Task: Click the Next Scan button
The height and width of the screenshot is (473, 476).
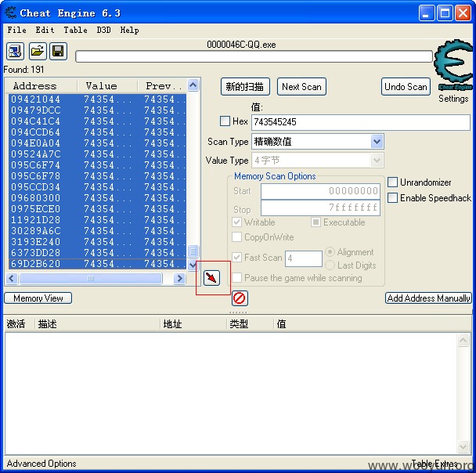Action: [x=301, y=87]
